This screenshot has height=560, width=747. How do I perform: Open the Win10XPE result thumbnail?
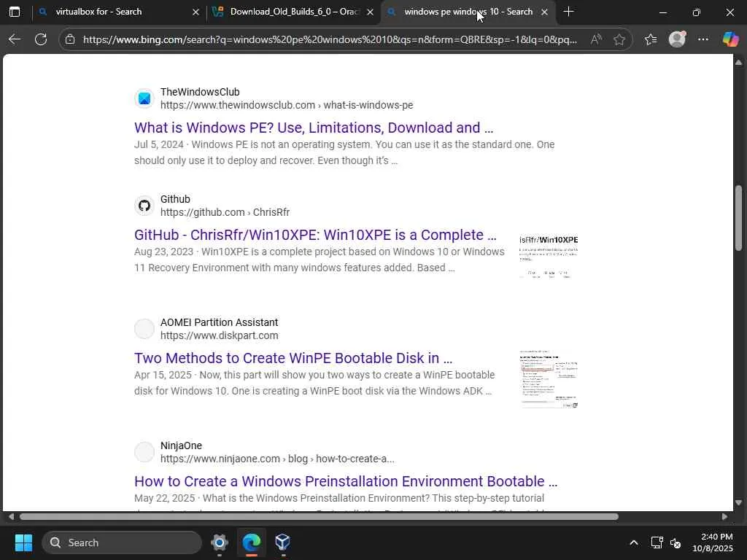click(549, 257)
